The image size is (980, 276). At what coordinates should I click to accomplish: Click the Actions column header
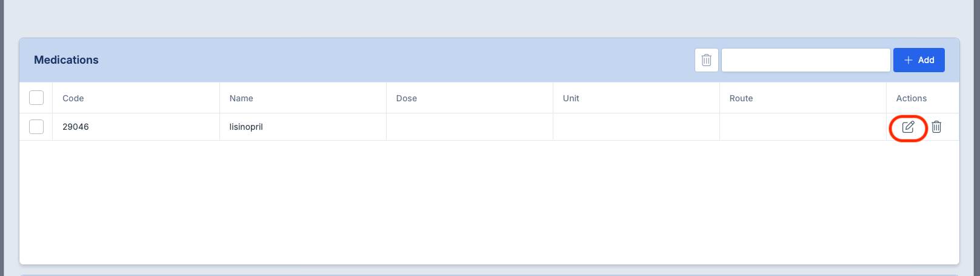tap(911, 98)
